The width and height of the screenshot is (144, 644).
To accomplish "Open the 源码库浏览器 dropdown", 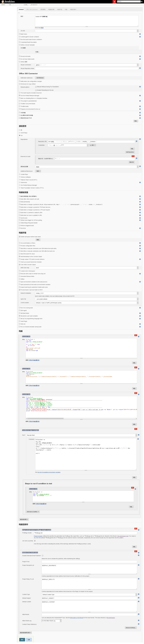I will [87, 167].
